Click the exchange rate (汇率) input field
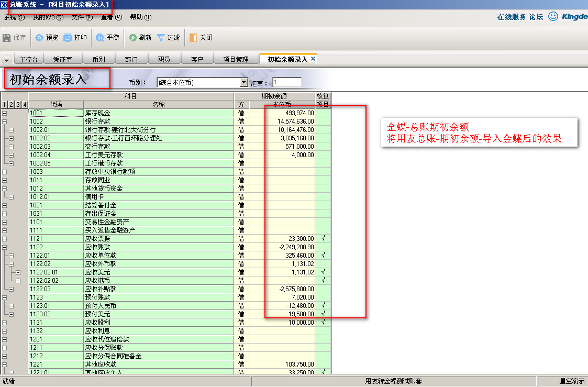Image resolution: width=588 pixels, height=387 pixels. pos(287,83)
